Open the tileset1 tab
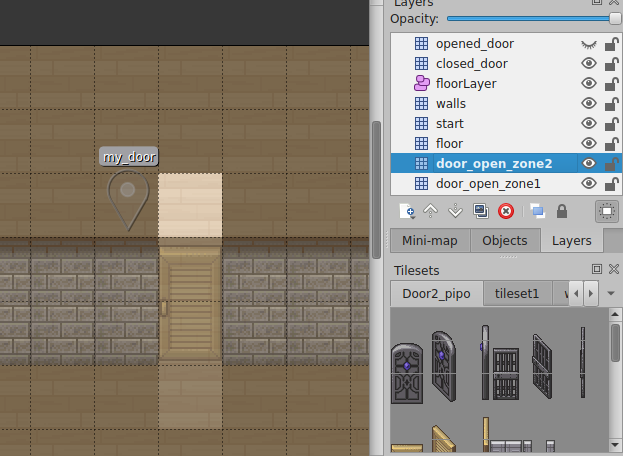 coord(518,294)
